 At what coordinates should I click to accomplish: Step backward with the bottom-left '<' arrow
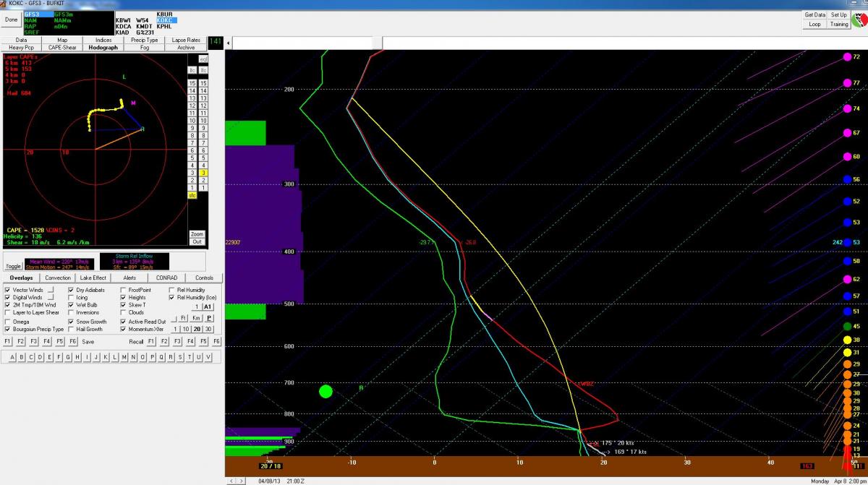point(232,481)
